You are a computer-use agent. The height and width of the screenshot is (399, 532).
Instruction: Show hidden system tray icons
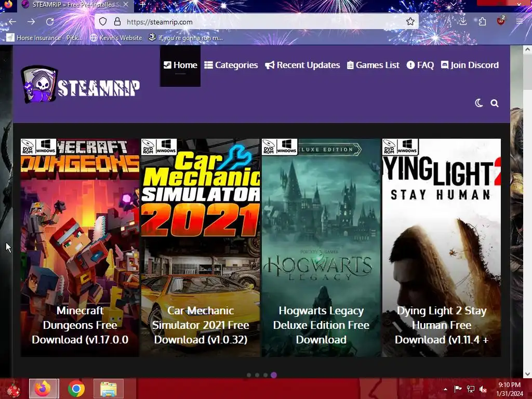coord(445,389)
